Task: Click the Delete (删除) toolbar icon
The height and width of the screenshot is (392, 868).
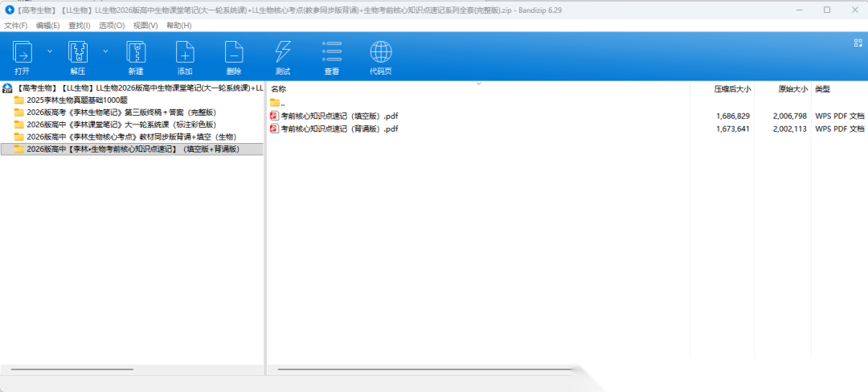Action: (234, 54)
